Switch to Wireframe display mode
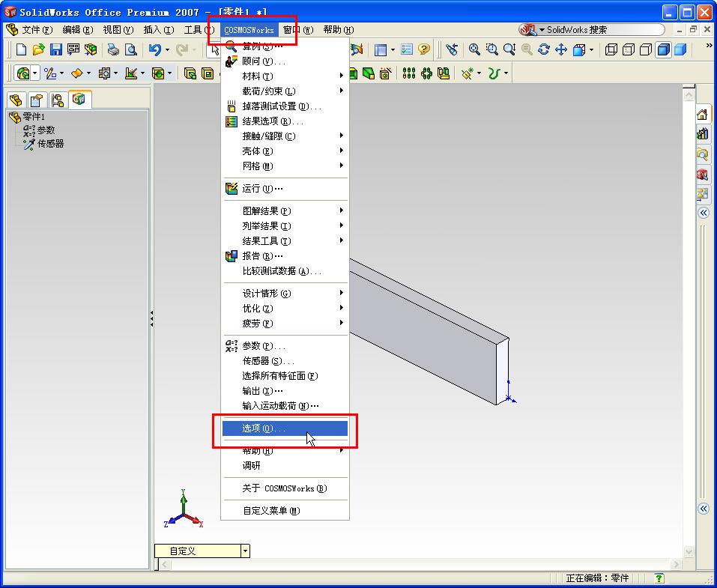The image size is (717, 588). pyautogui.click(x=611, y=49)
